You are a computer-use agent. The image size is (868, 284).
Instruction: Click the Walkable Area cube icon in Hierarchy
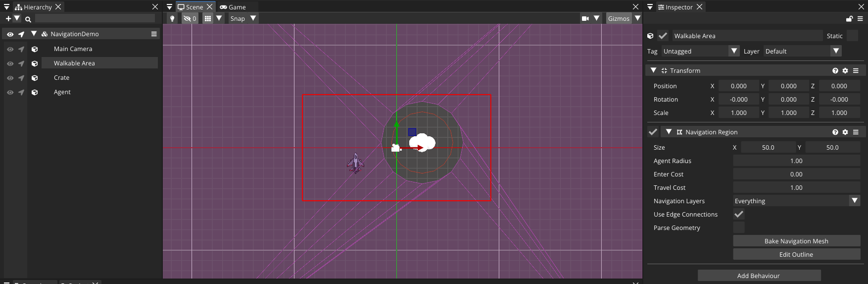(x=35, y=63)
